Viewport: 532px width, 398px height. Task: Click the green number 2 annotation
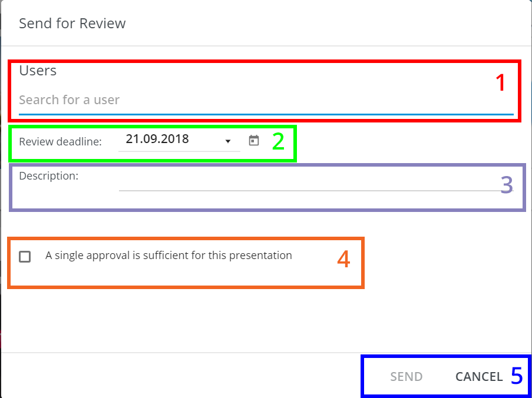point(278,142)
